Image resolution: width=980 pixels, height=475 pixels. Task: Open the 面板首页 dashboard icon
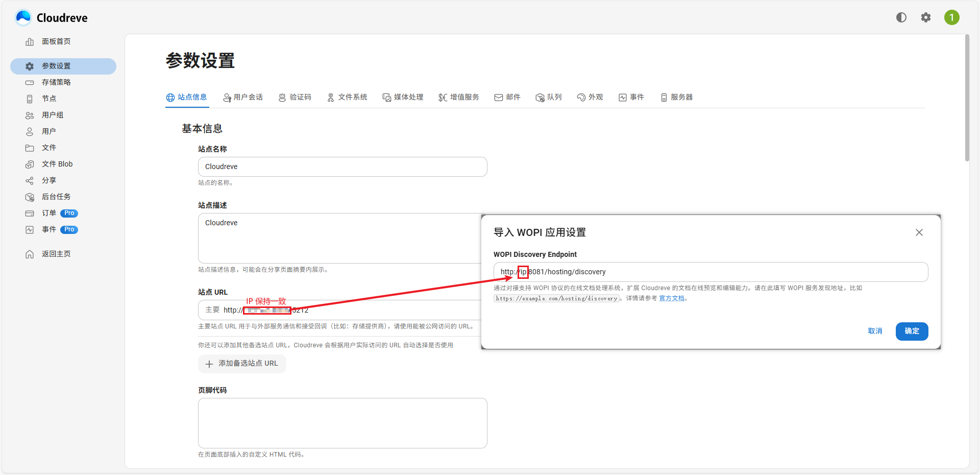coord(30,41)
